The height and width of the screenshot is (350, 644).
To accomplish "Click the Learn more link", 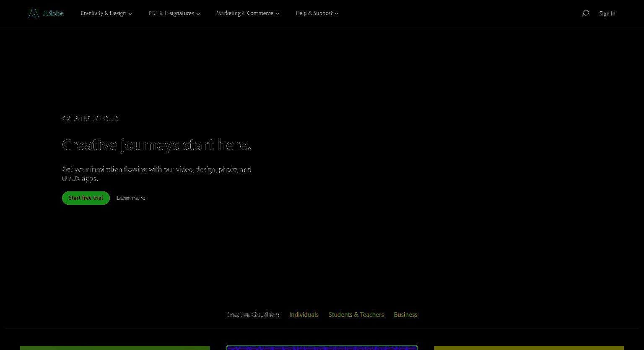I will coord(131,198).
